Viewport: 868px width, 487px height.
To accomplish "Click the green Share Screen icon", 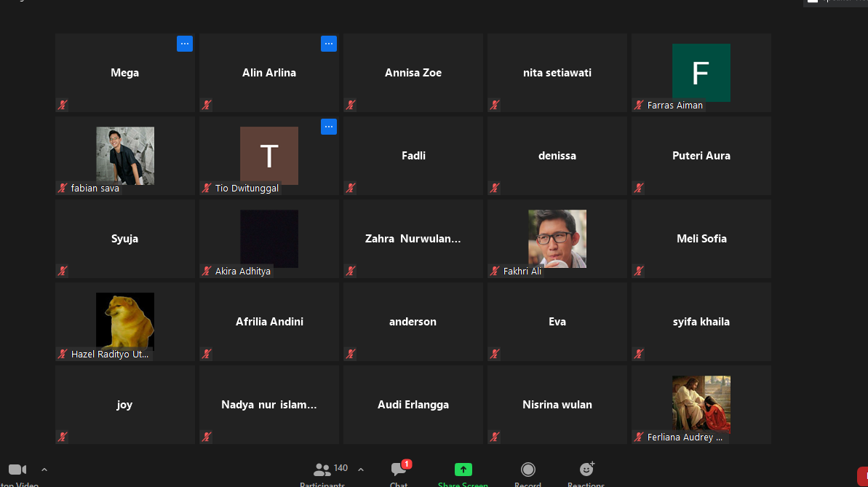I will point(463,470).
